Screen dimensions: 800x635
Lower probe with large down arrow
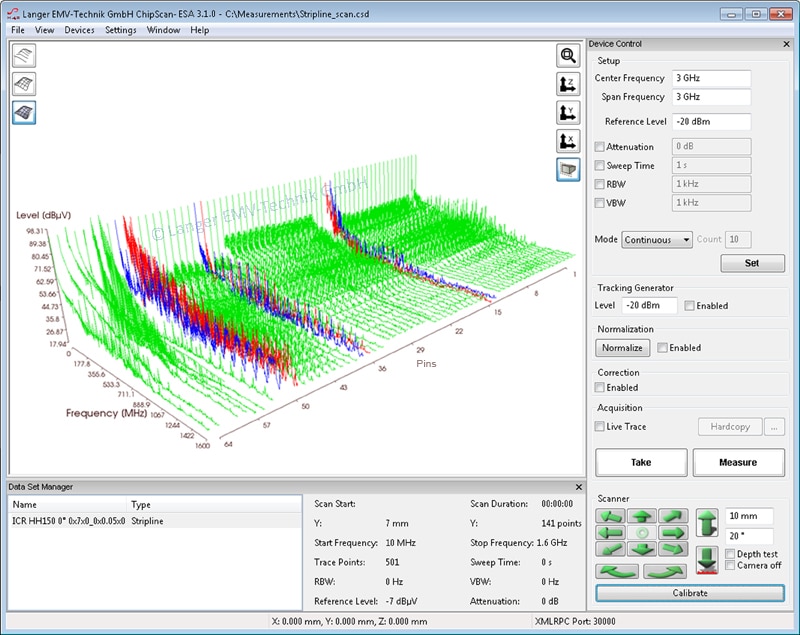click(707, 559)
